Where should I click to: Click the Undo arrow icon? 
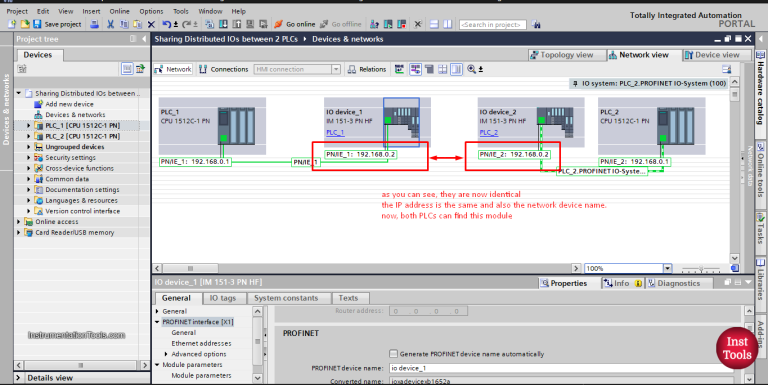(x=167, y=24)
